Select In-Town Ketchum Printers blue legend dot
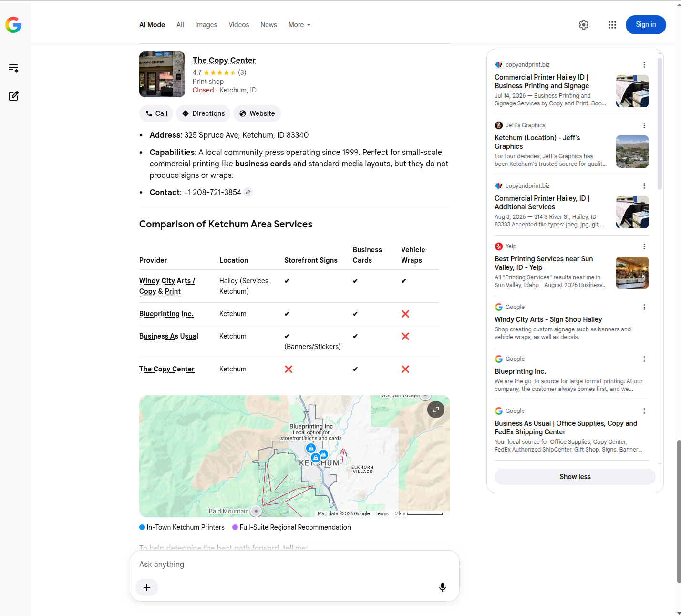 tap(142, 527)
